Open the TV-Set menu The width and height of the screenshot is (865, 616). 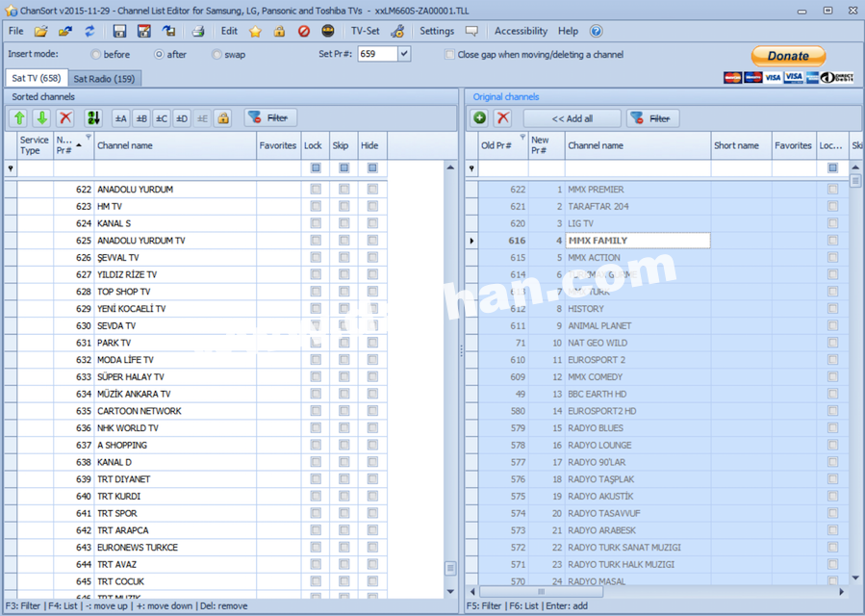366,32
